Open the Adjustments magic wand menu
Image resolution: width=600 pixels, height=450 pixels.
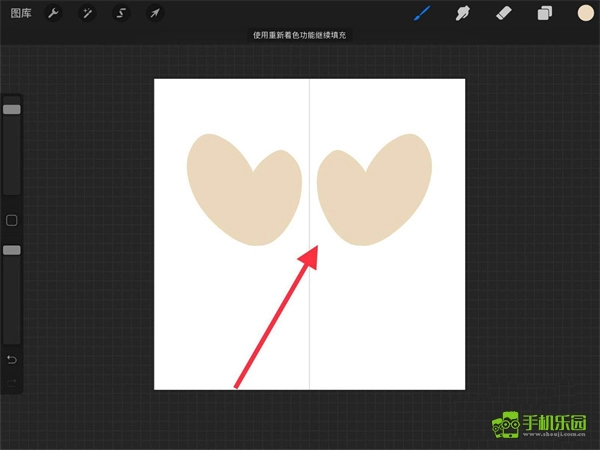click(x=88, y=13)
